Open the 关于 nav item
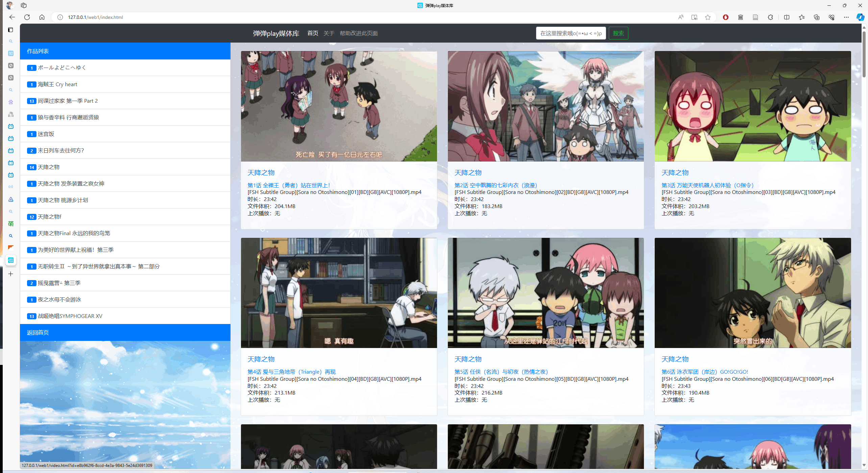 (329, 33)
